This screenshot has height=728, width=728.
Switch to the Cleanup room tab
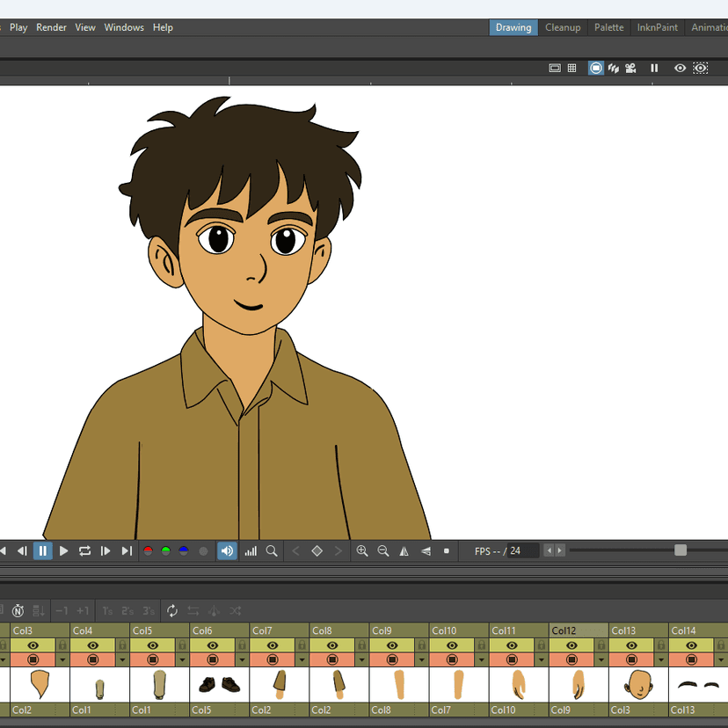[563, 27]
